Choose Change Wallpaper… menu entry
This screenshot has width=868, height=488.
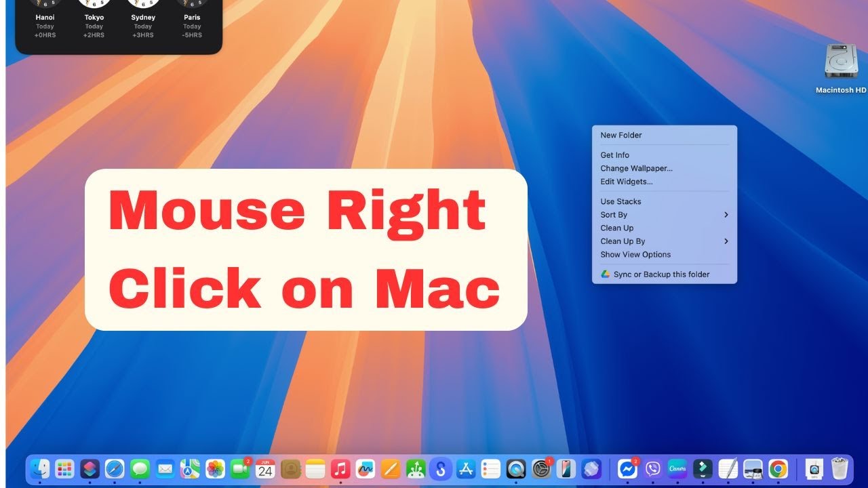click(665, 168)
